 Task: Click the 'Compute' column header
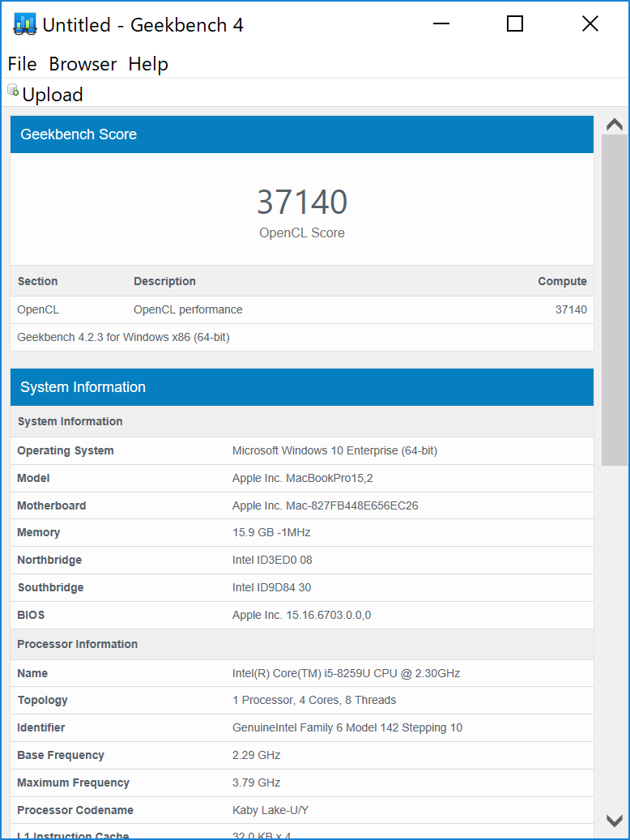(x=562, y=281)
